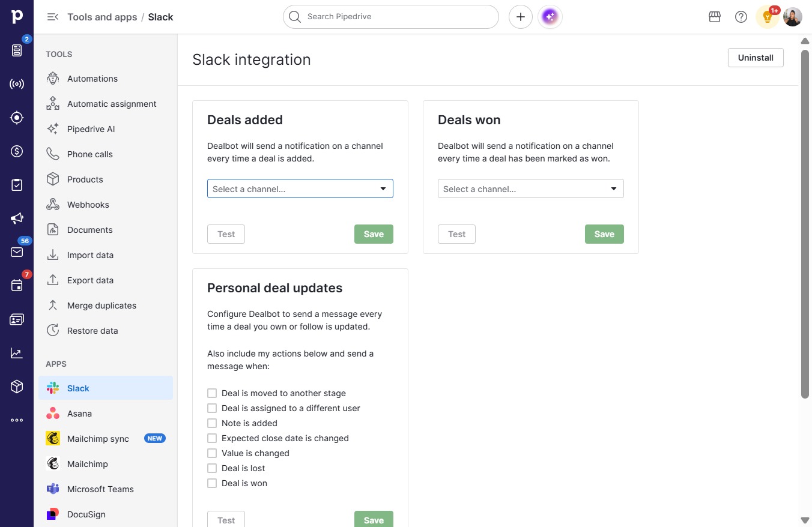This screenshot has width=812, height=527.
Task: Open the radar signal icon in left rail
Action: pyautogui.click(x=17, y=84)
